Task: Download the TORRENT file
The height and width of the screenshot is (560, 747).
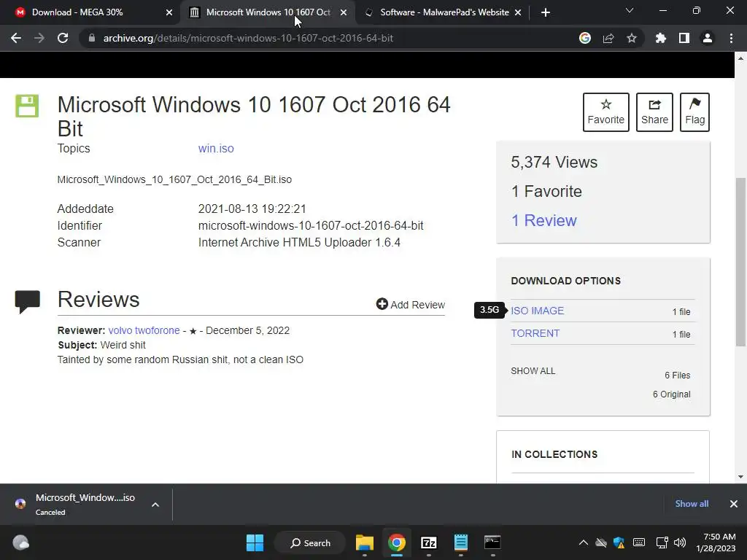Action: coord(535,333)
